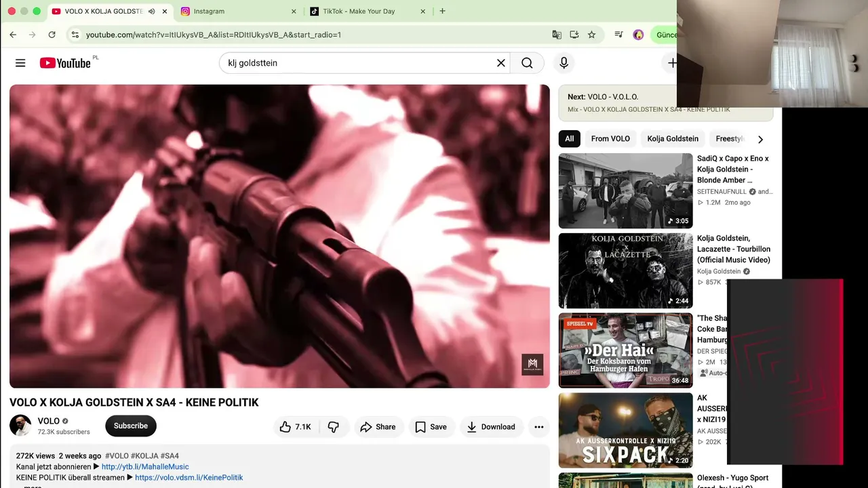The image size is (868, 488).
Task: Dislike the video
Action: pos(334,427)
